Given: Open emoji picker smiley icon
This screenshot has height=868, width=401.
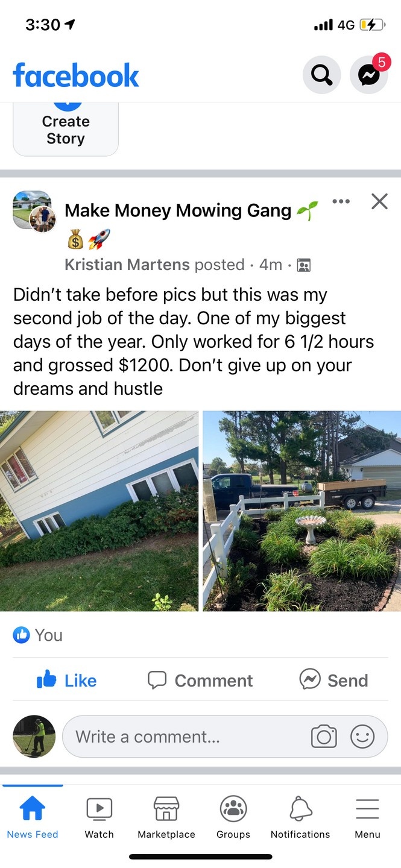Looking at the screenshot, I should [362, 737].
